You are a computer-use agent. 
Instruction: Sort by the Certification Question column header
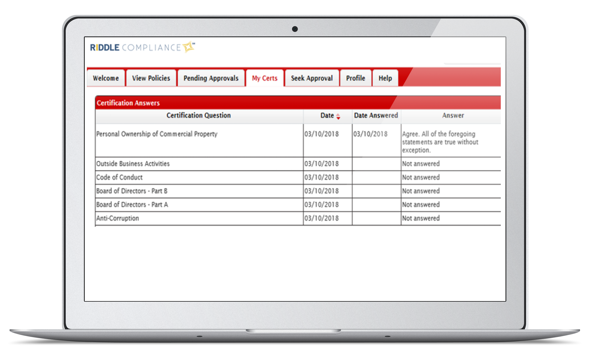click(199, 116)
